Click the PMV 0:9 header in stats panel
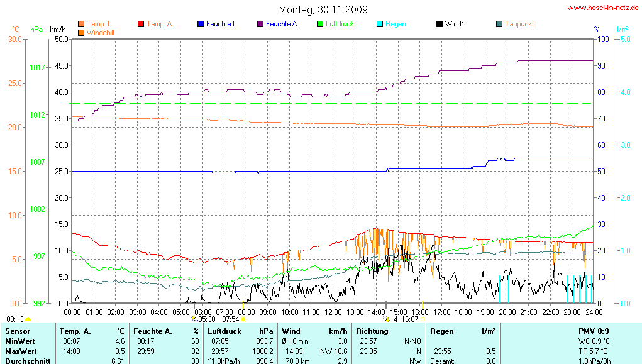 [594, 331]
